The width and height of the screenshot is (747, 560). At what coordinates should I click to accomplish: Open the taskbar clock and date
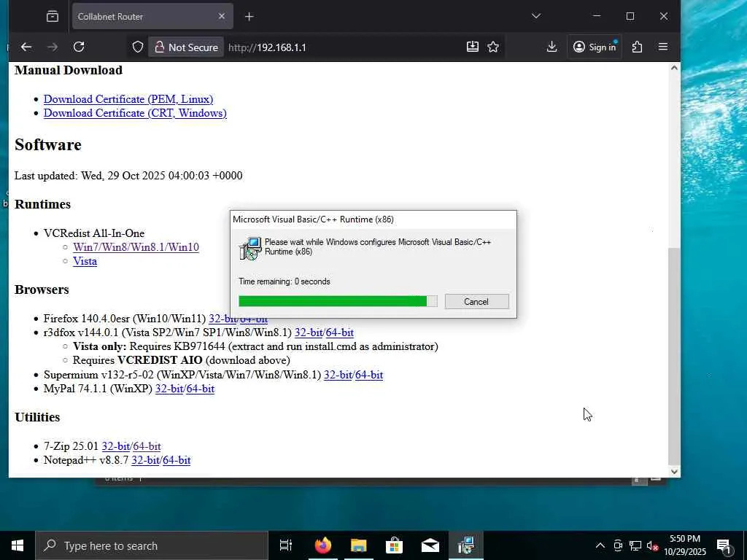[x=685, y=545]
